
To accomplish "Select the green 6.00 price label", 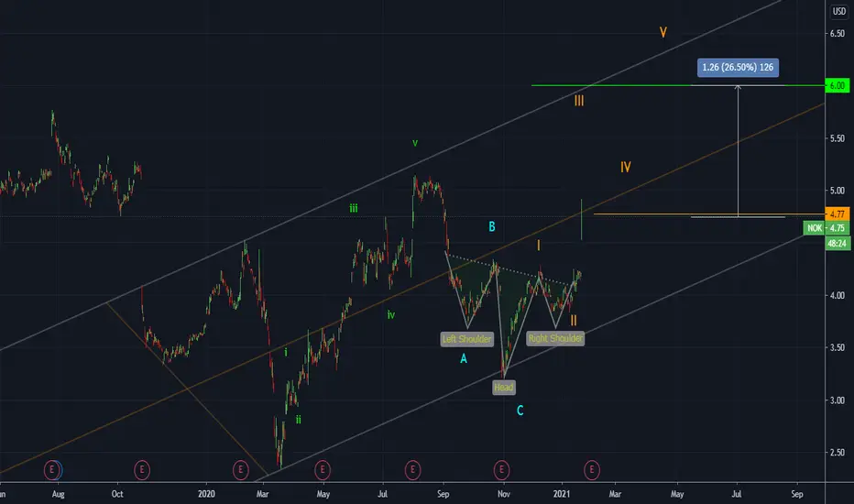I will [838, 85].
